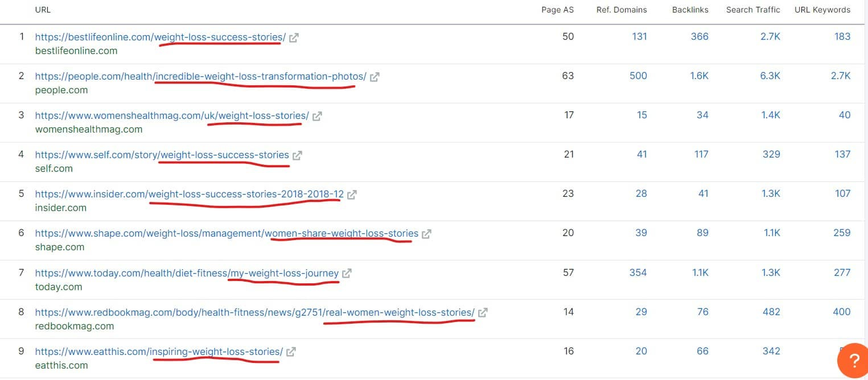The width and height of the screenshot is (868, 380).
Task: Open 400 URL keywords for redbookmag.com
Action: point(841,312)
